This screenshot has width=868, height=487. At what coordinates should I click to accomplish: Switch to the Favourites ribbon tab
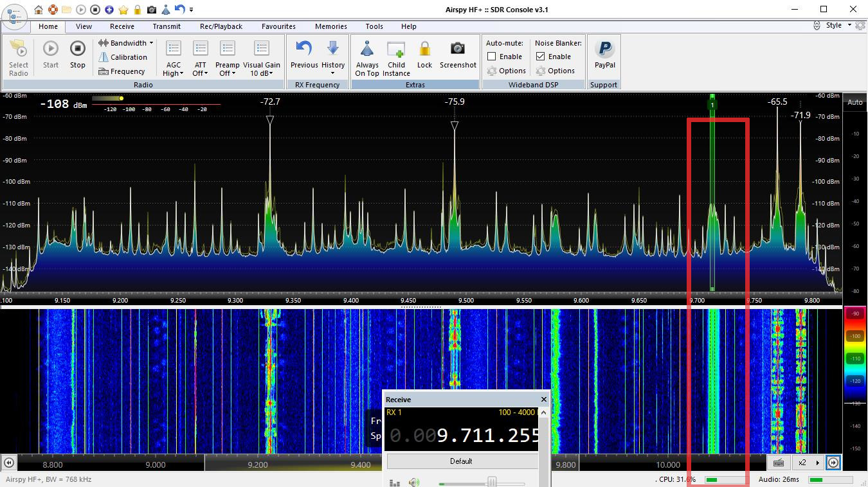click(x=278, y=26)
